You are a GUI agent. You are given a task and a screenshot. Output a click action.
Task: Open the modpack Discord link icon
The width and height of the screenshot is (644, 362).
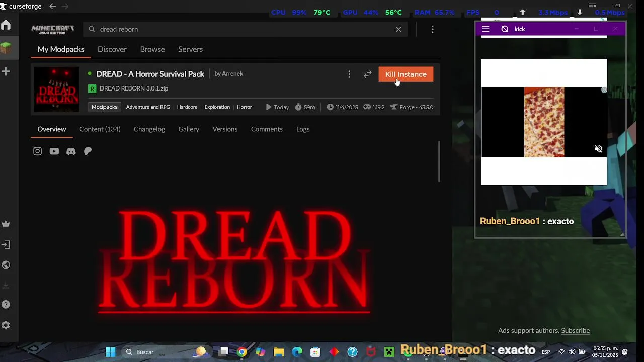coord(71,151)
